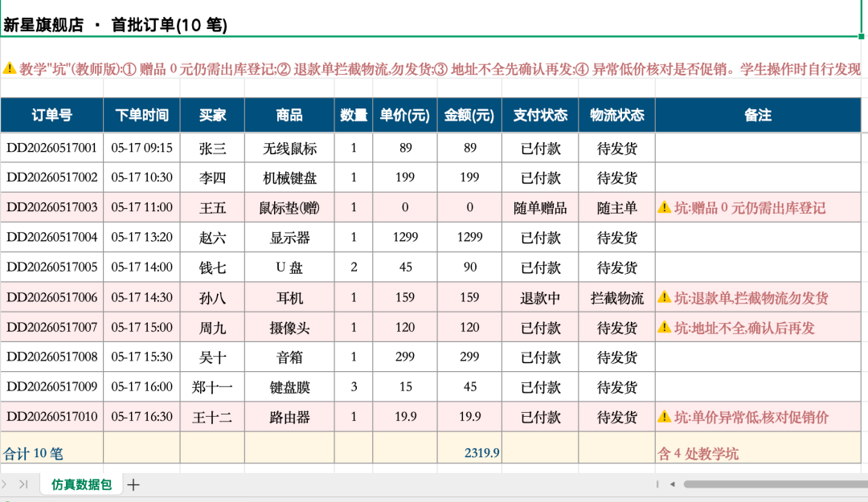The width and height of the screenshot is (868, 502).
Task: Select the 备注 header cell
Action: [x=758, y=115]
